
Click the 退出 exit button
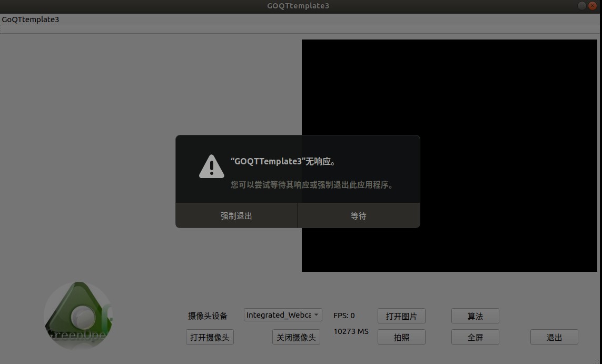click(x=554, y=337)
